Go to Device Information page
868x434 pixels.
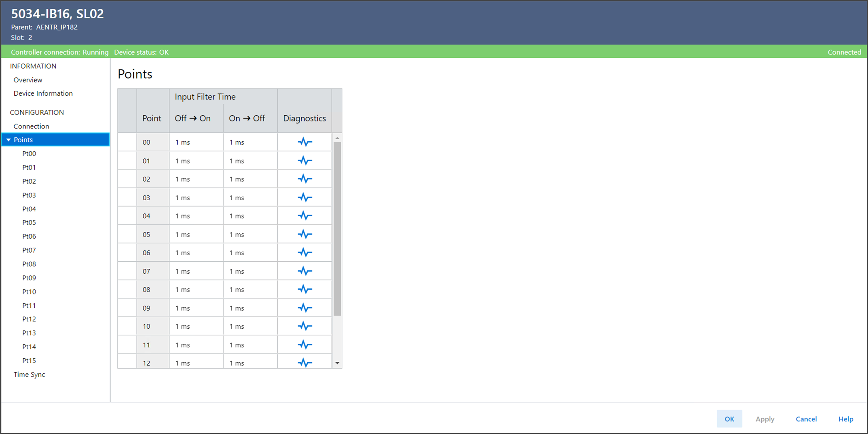point(43,93)
